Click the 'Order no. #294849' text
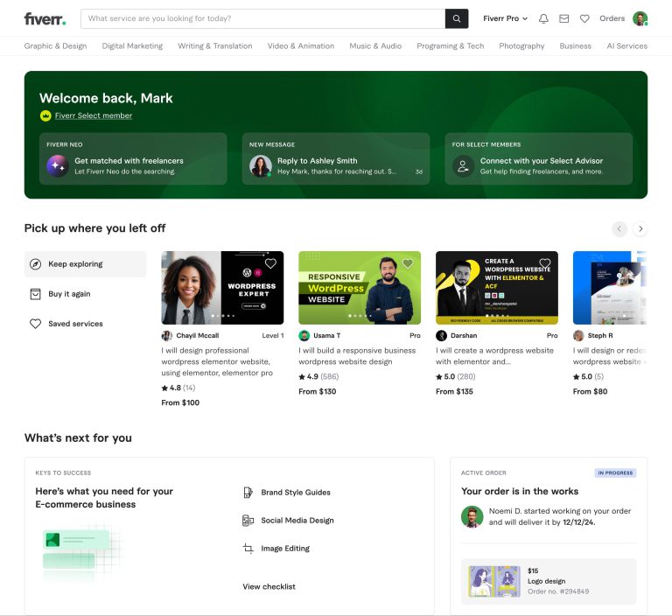672x616 pixels. tap(558, 591)
